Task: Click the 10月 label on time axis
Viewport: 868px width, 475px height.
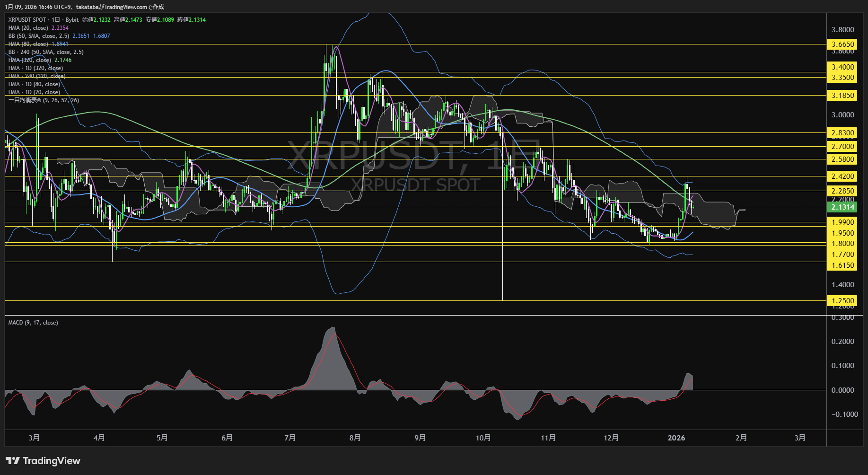Action: pos(483,438)
